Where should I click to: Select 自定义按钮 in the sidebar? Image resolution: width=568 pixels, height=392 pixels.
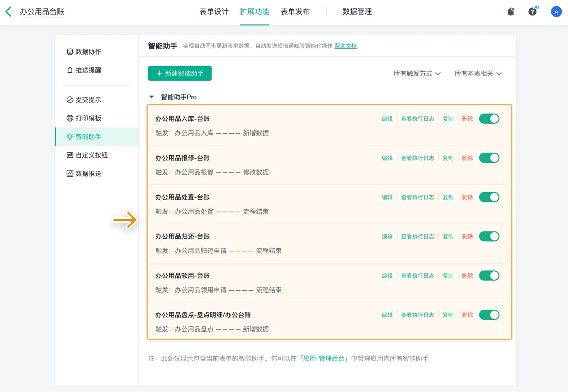click(x=91, y=155)
